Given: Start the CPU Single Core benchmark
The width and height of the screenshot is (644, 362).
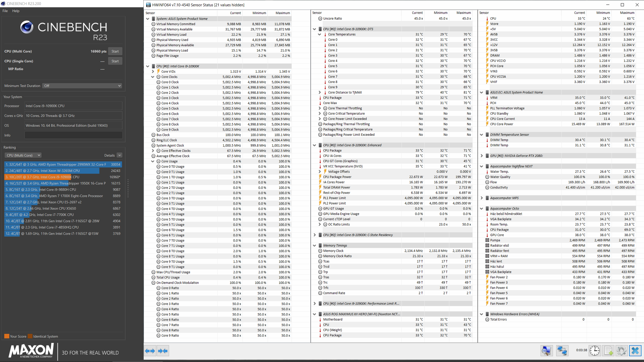Looking at the screenshot, I should [115, 61].
